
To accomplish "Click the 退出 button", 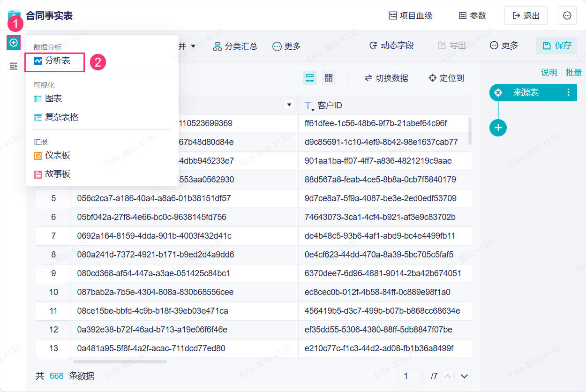I will coord(526,15).
